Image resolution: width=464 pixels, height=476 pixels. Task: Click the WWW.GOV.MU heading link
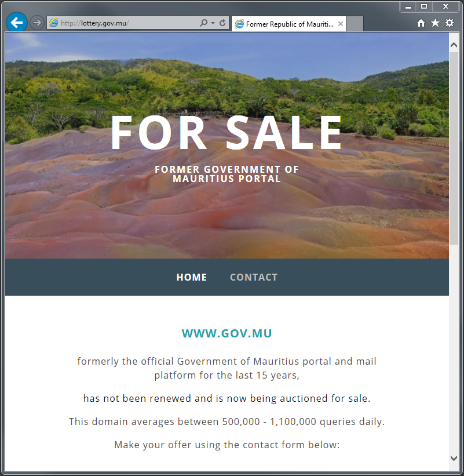(x=227, y=333)
